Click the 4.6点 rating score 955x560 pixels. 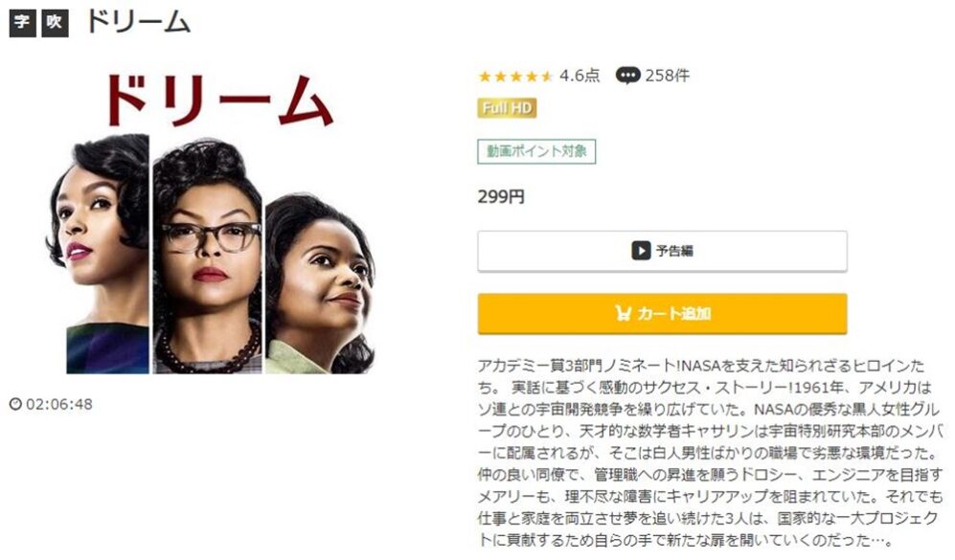[x=580, y=76]
